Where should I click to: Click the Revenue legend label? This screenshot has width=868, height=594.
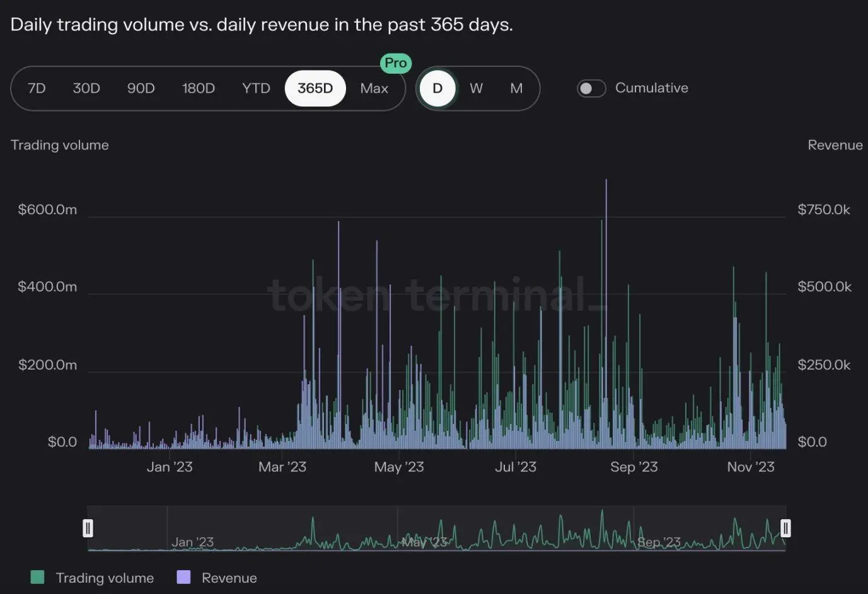click(229, 578)
